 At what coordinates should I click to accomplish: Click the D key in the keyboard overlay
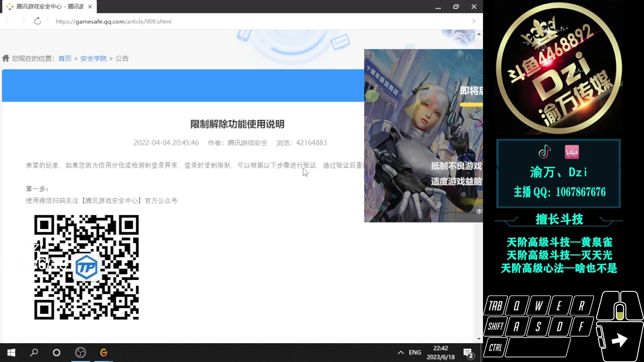(x=559, y=326)
